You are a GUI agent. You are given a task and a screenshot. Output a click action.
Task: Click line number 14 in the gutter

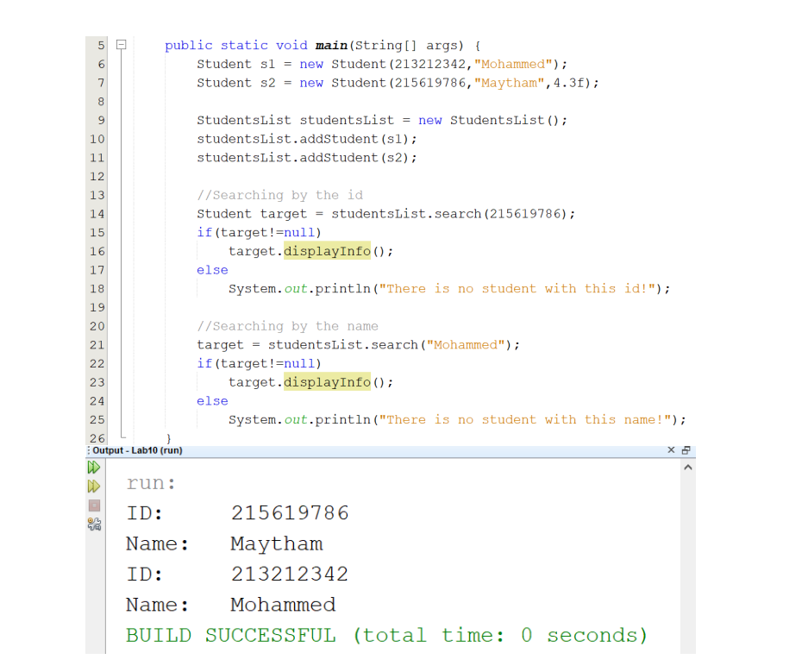pyautogui.click(x=97, y=213)
